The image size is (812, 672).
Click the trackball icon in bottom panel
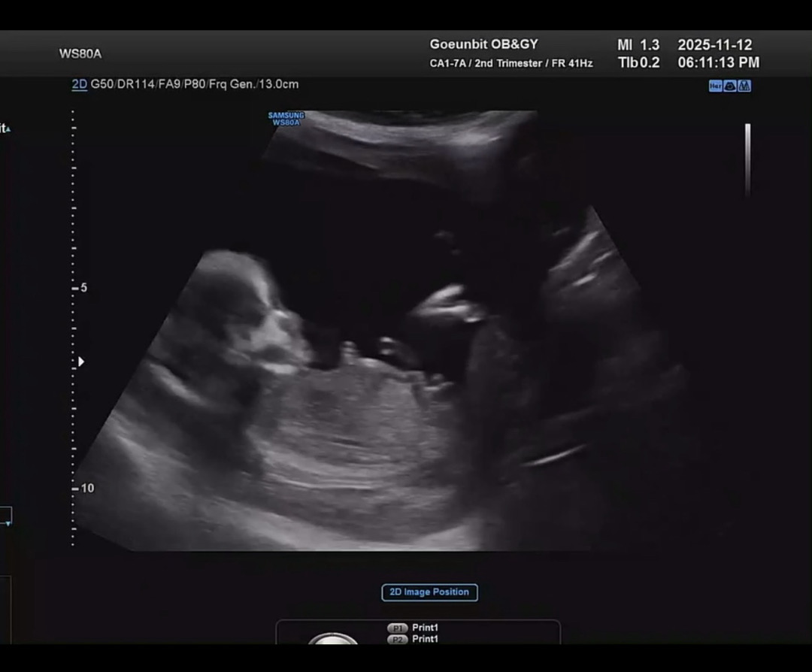[333, 639]
